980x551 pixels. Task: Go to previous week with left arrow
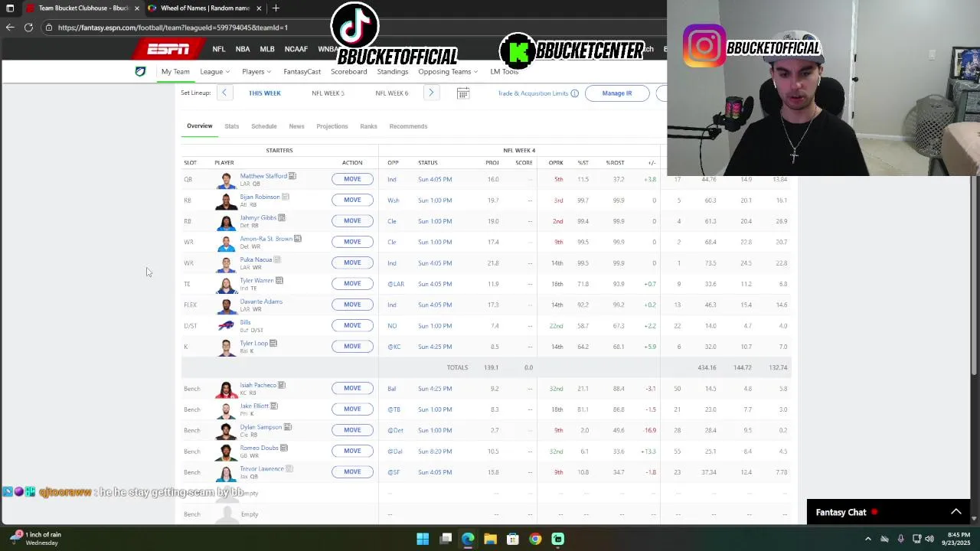pos(224,93)
